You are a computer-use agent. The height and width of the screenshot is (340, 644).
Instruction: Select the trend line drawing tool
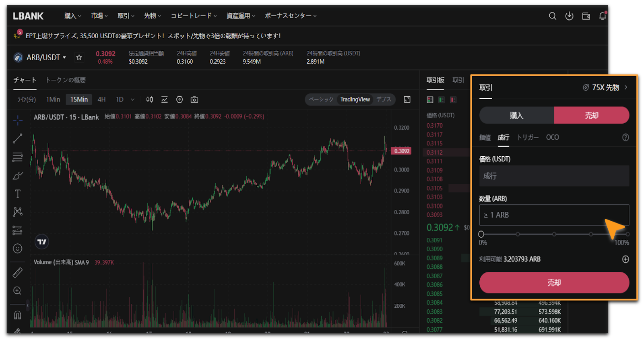pos(17,139)
